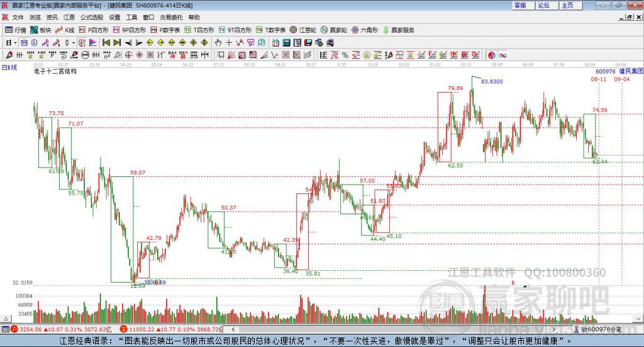Open the 工具 menu

pyautogui.click(x=131, y=17)
